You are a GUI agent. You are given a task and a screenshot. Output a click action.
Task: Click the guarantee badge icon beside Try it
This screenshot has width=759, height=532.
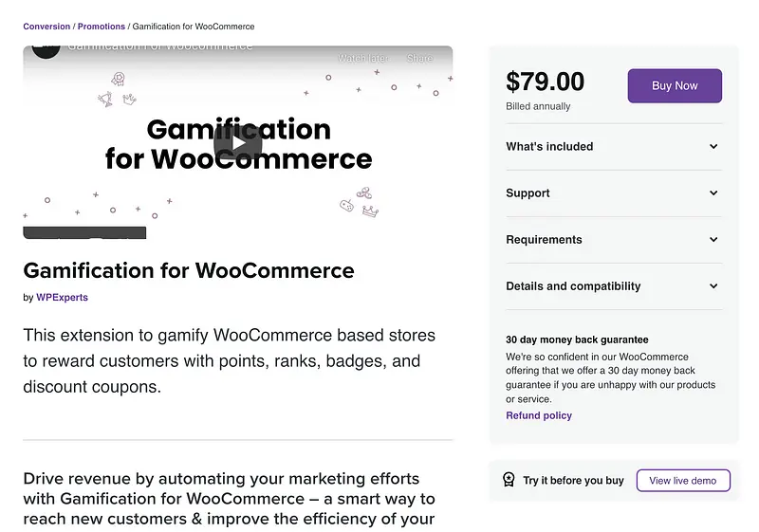coord(509,480)
